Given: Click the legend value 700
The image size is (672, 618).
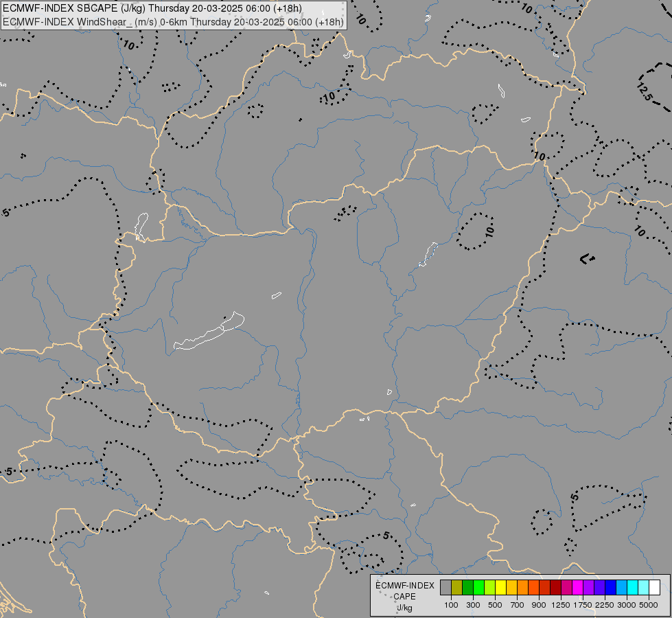Looking at the screenshot, I should tap(518, 605).
